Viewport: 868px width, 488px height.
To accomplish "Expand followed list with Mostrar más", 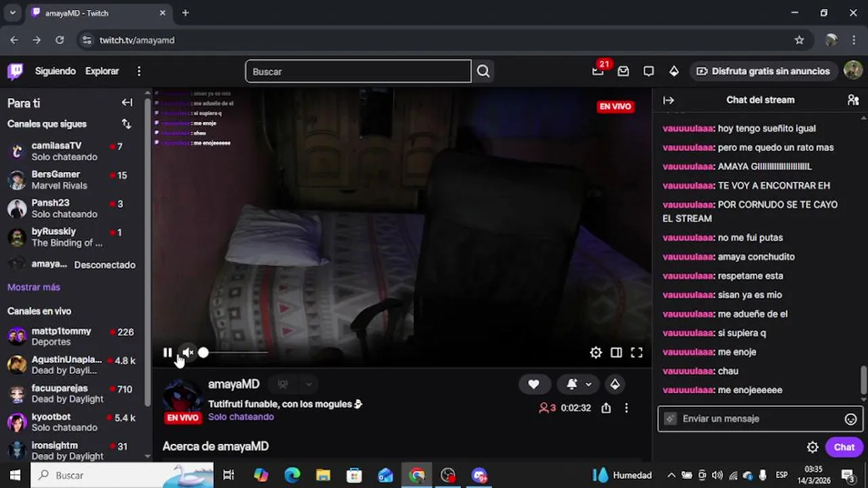I will point(34,287).
